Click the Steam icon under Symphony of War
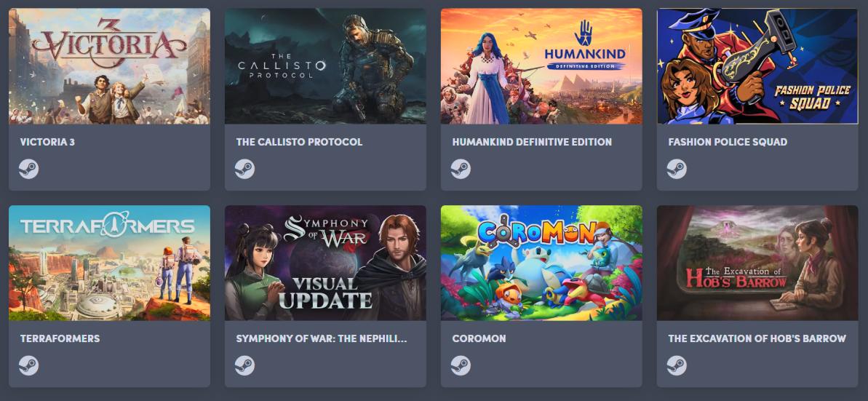The image size is (868, 401). pyautogui.click(x=244, y=365)
